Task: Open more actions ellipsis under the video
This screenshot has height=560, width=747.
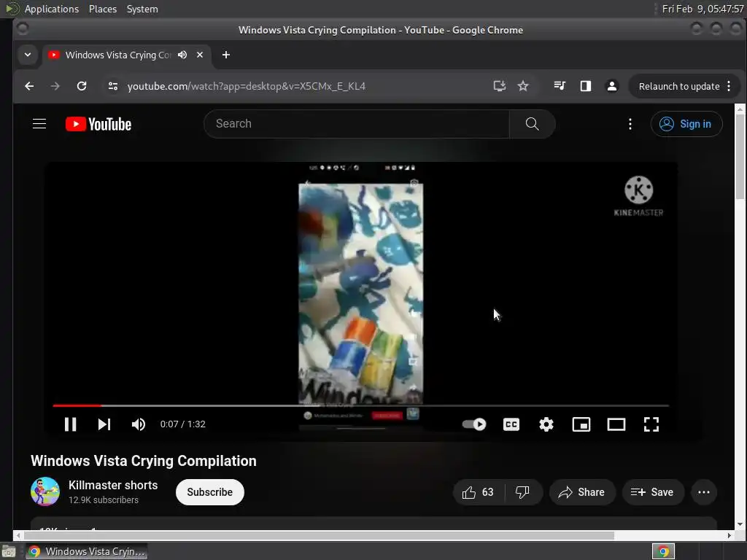Action: click(704, 492)
